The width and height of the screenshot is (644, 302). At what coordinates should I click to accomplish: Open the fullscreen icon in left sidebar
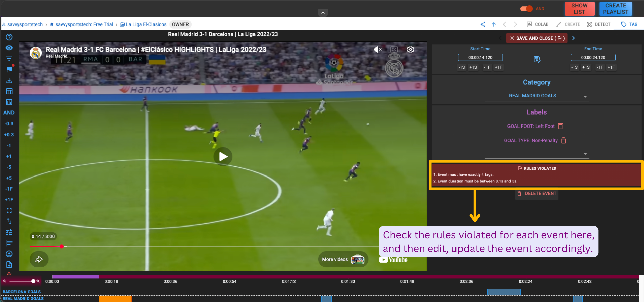tap(9, 211)
